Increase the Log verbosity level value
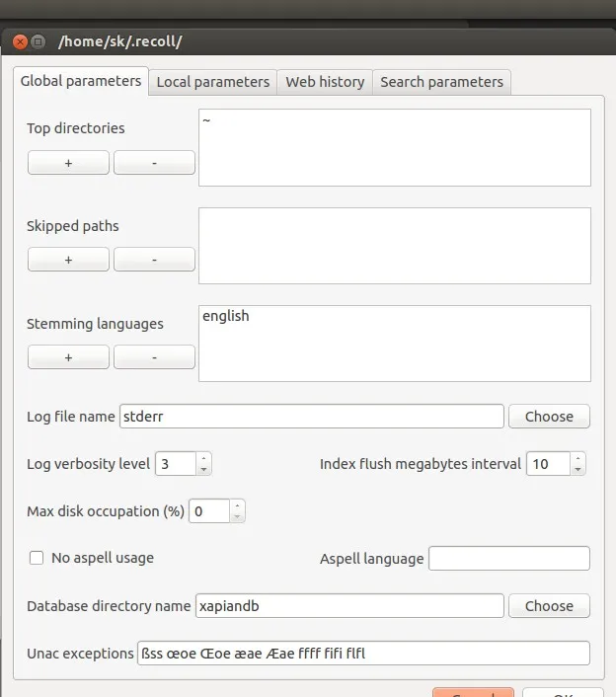The width and height of the screenshot is (616, 697). (x=203, y=458)
